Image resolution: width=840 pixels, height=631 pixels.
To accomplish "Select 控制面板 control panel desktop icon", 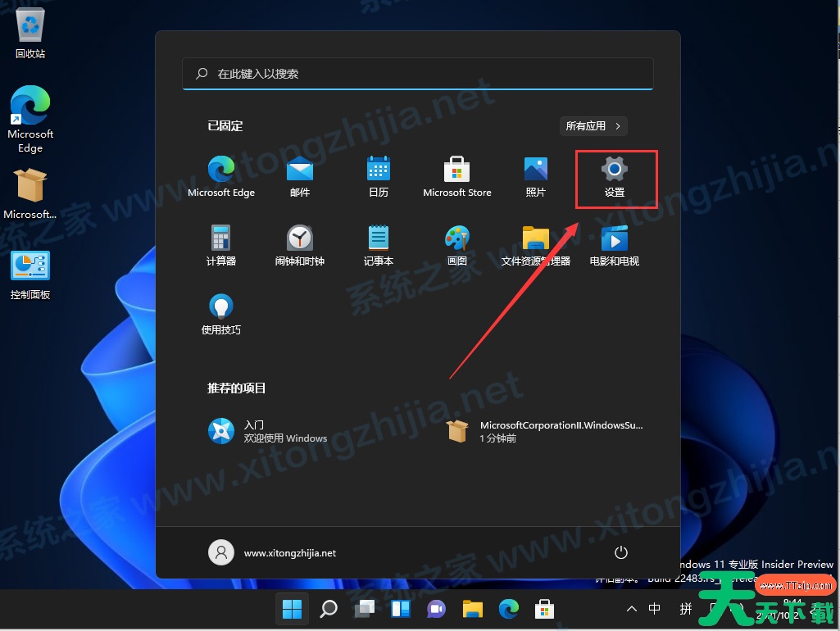I will tap(30, 275).
